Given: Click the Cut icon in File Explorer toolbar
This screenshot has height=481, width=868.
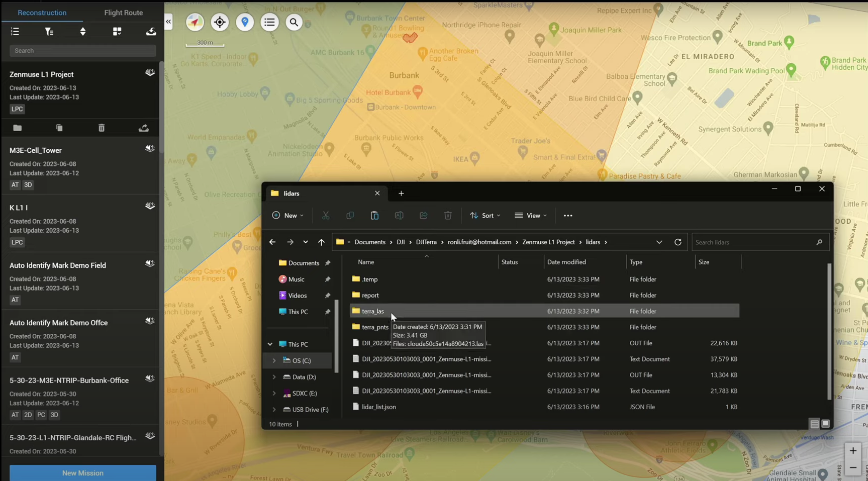Looking at the screenshot, I should [x=326, y=216].
